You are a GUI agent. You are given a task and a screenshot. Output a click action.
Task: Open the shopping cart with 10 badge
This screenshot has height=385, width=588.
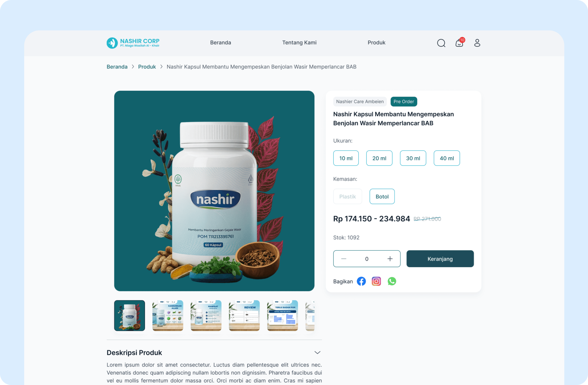(459, 42)
